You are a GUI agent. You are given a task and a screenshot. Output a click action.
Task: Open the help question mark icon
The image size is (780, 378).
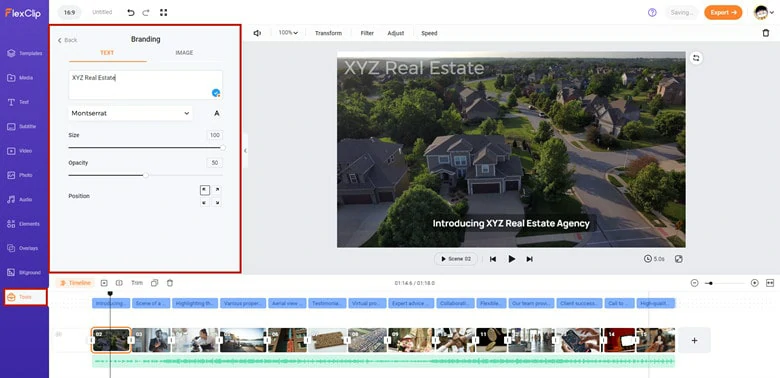(x=652, y=12)
